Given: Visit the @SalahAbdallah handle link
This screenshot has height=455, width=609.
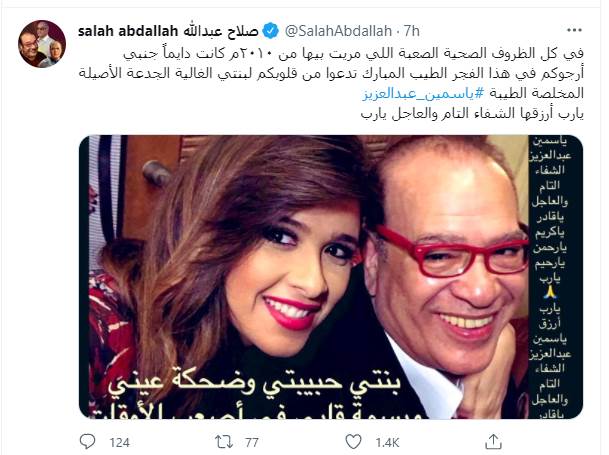Looking at the screenshot, I should 338,31.
